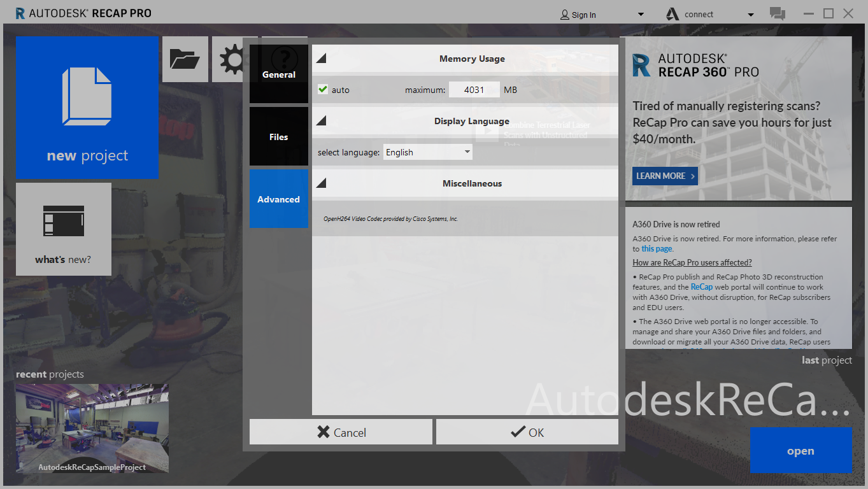Open the ReCap web portal link

click(x=702, y=287)
